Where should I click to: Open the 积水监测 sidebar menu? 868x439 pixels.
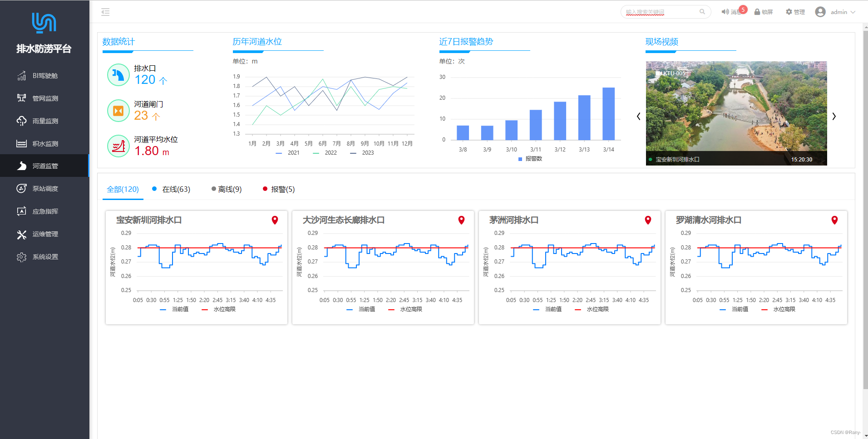point(44,144)
